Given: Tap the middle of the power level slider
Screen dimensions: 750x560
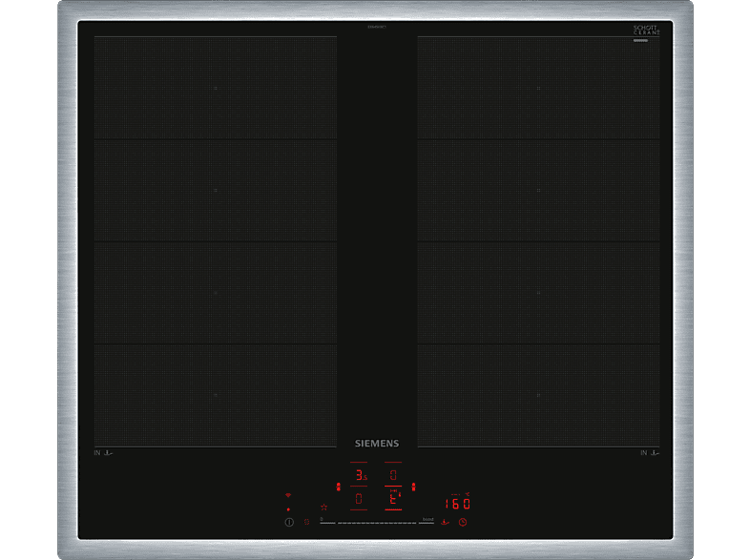Looking at the screenshot, I should coord(377,523).
